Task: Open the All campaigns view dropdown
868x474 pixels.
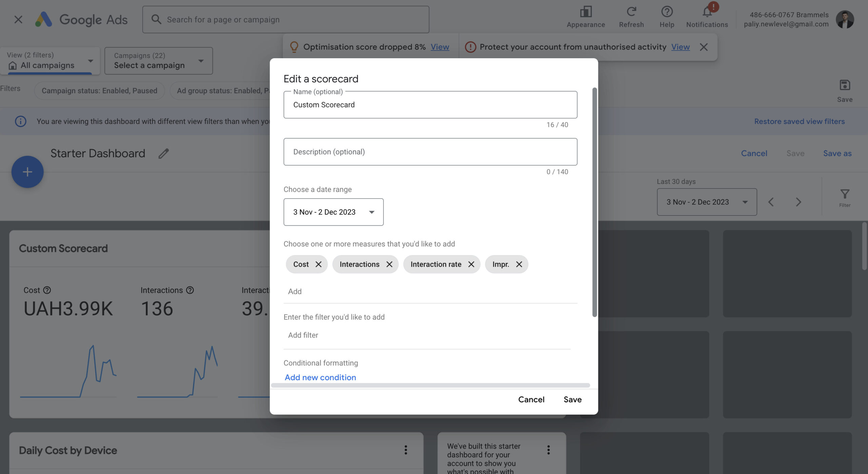Action: (50, 61)
